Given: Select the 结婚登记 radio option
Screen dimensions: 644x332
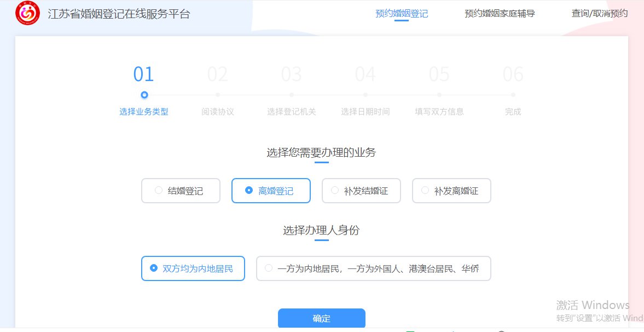Looking at the screenshot, I should [x=181, y=191].
